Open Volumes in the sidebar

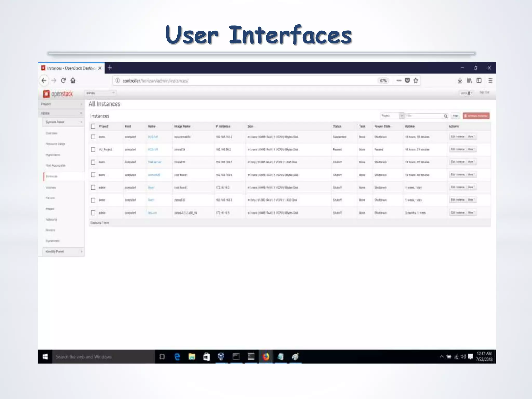coord(51,187)
